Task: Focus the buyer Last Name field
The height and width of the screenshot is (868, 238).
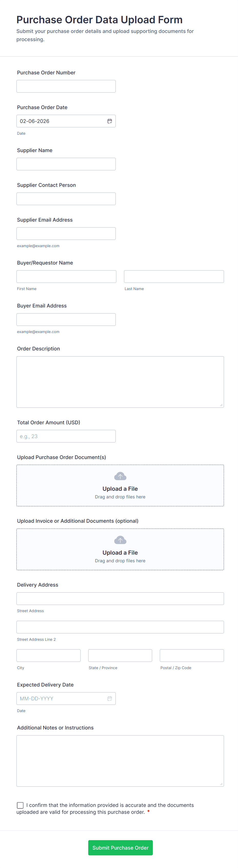Action: tap(174, 277)
